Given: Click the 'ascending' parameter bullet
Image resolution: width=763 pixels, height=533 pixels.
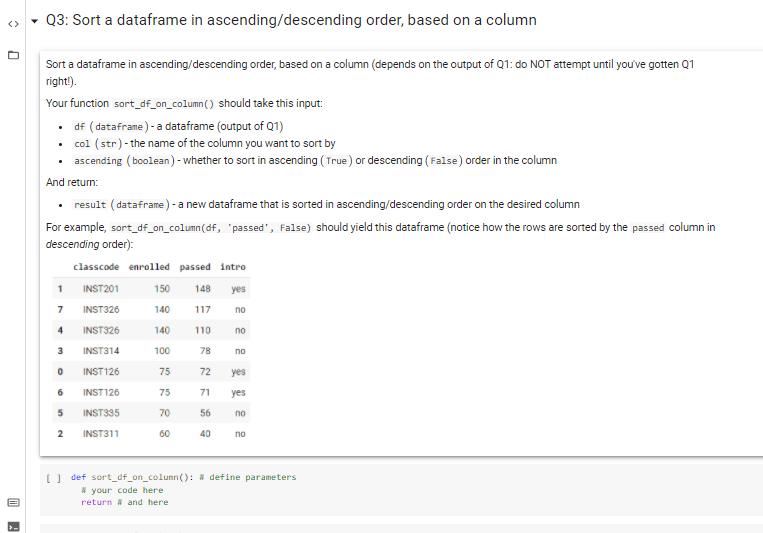Looking at the screenshot, I should [x=315, y=161].
